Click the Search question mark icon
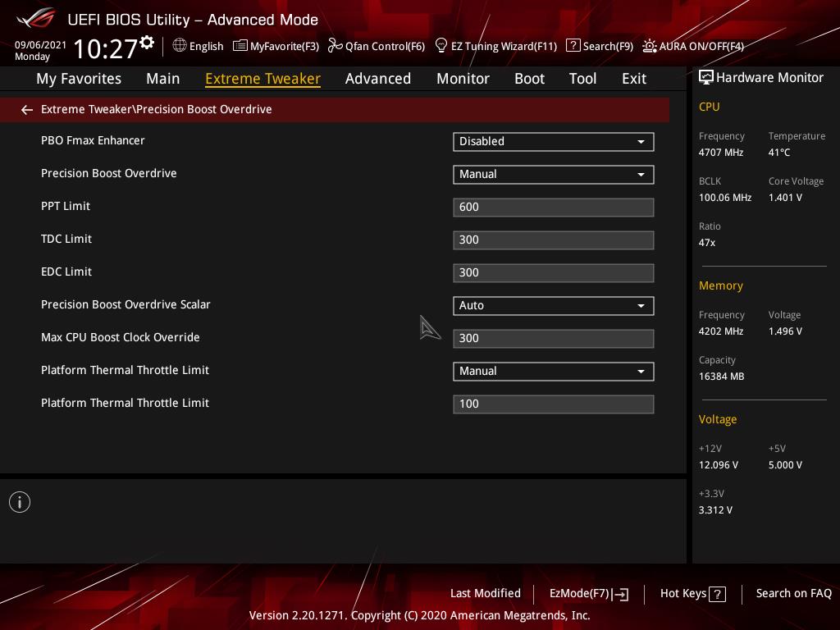Image resolution: width=840 pixels, height=630 pixels. pos(573,46)
